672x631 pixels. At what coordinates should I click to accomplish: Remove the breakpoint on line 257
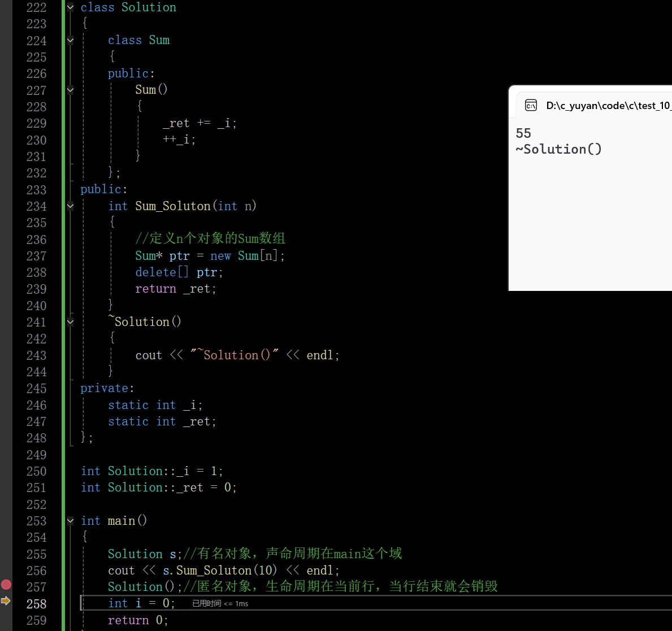coord(6,585)
